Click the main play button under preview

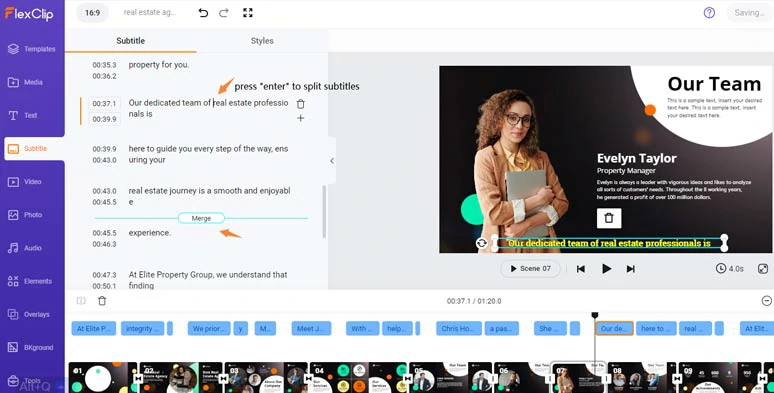[x=606, y=269]
